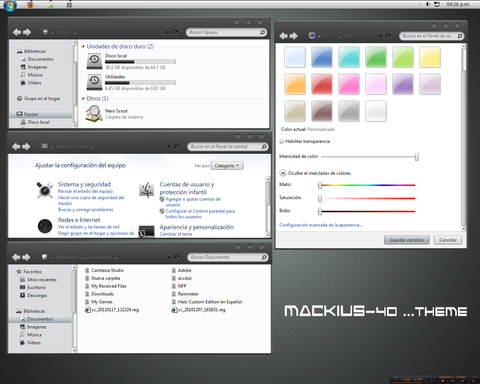Image resolution: width=480 pixels, height=384 pixels.
Task: Click refresh icon in Documentos window
Action: click(x=176, y=257)
